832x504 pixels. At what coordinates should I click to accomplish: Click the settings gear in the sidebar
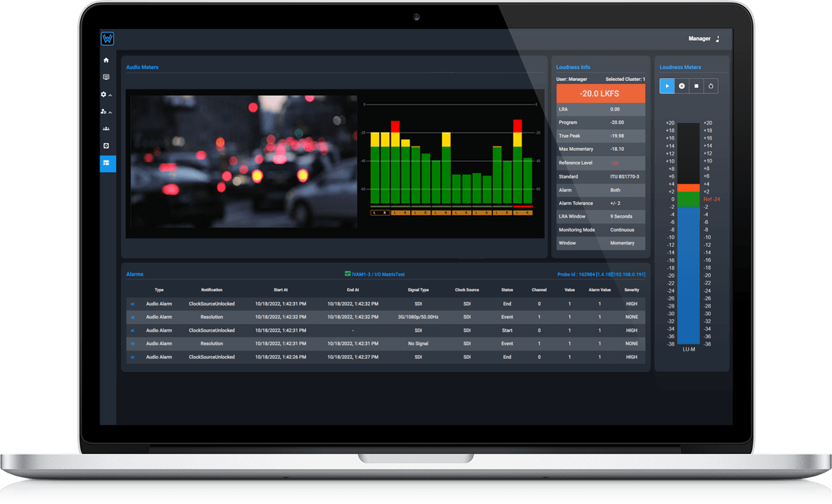click(104, 93)
